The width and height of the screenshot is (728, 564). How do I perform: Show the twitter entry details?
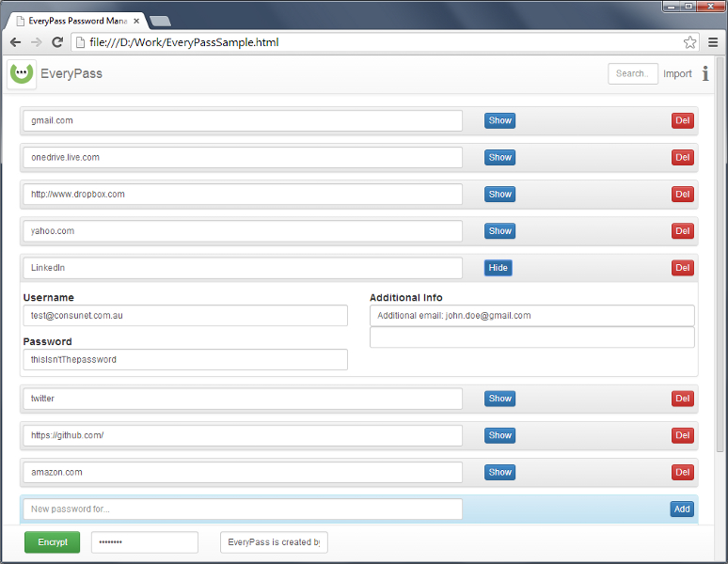point(499,399)
